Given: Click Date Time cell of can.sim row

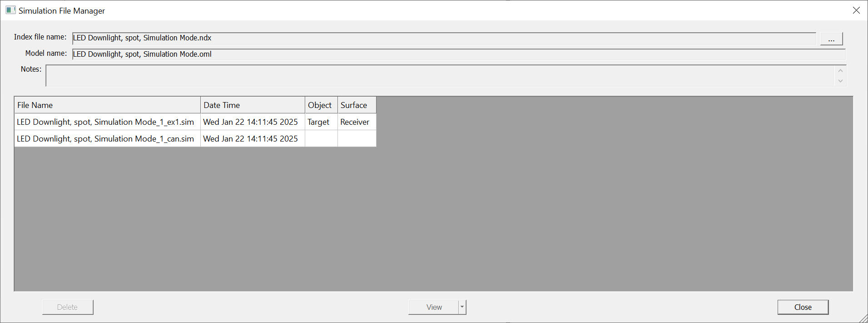Looking at the screenshot, I should point(253,139).
